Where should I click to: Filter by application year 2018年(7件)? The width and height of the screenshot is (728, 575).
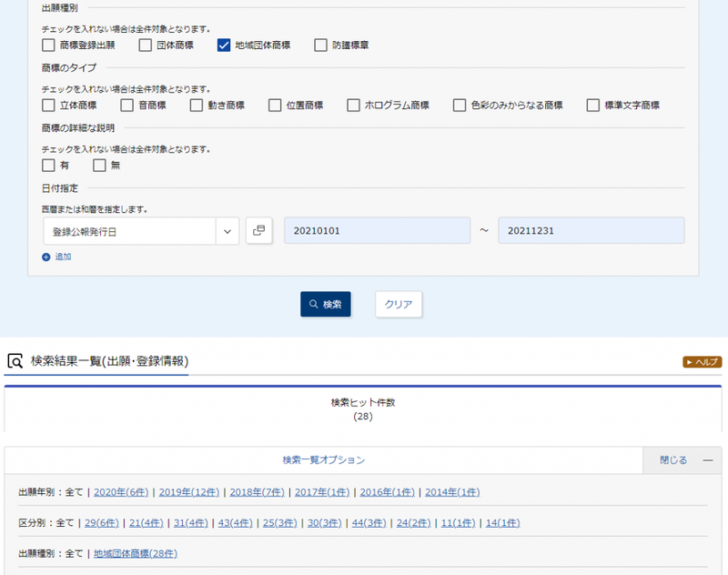click(x=257, y=492)
